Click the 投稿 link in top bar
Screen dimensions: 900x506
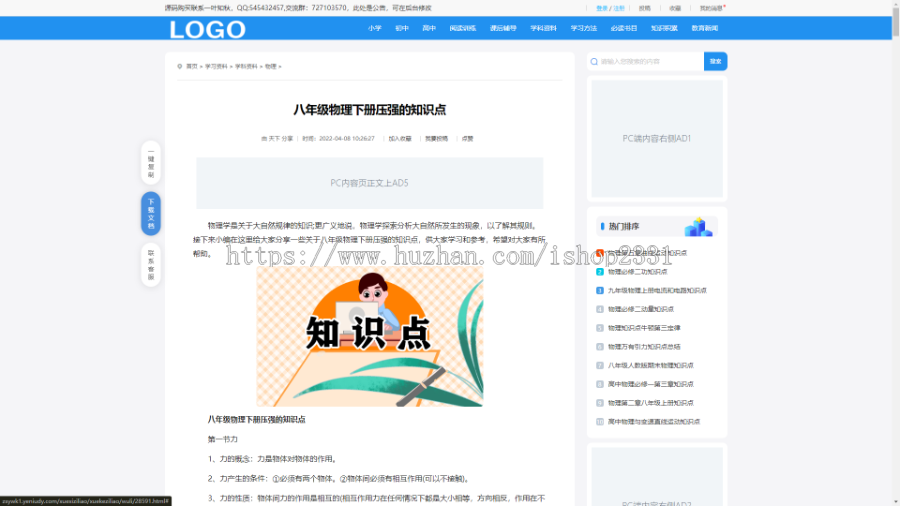point(645,9)
